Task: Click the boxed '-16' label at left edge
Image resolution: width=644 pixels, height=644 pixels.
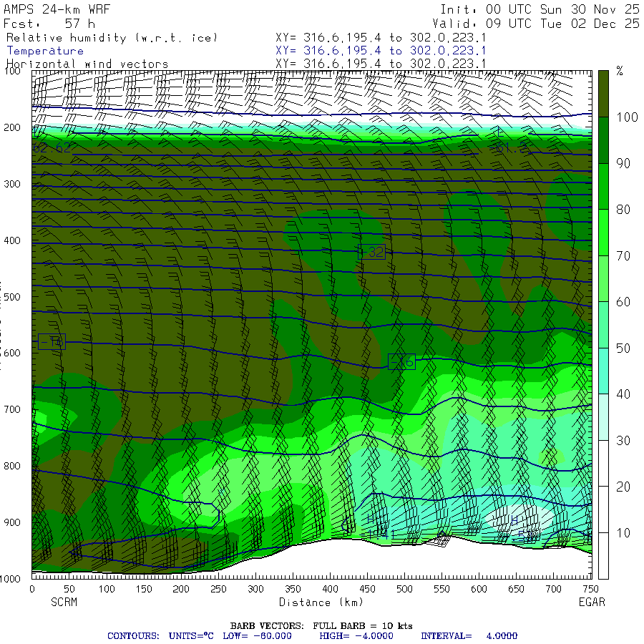Action: click(x=52, y=342)
